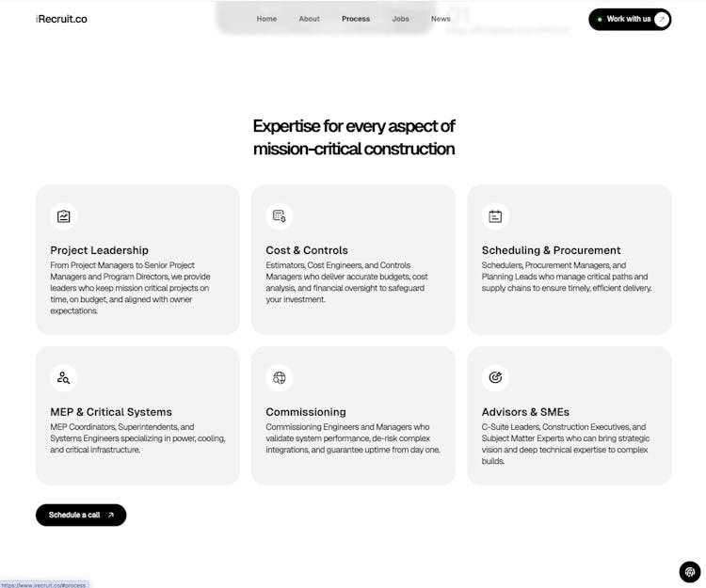The image size is (706, 588).
Task: Open the Jobs navigation link
Action: pyautogui.click(x=401, y=19)
